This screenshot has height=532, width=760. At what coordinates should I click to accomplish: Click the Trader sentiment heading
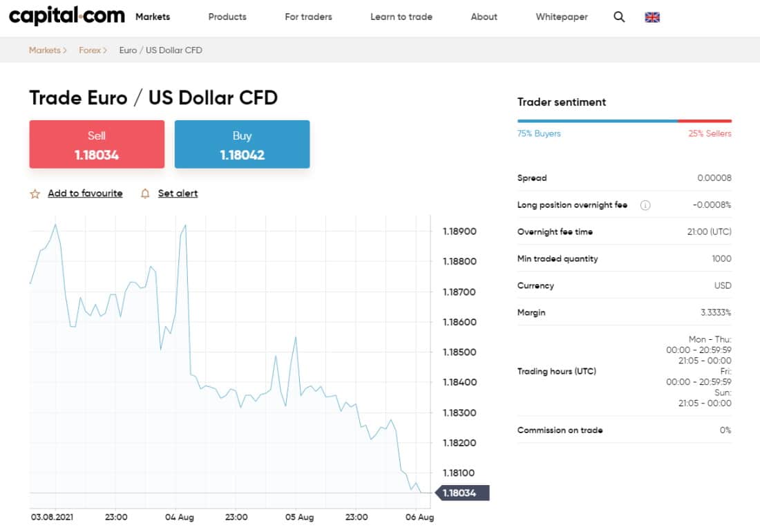(x=562, y=102)
